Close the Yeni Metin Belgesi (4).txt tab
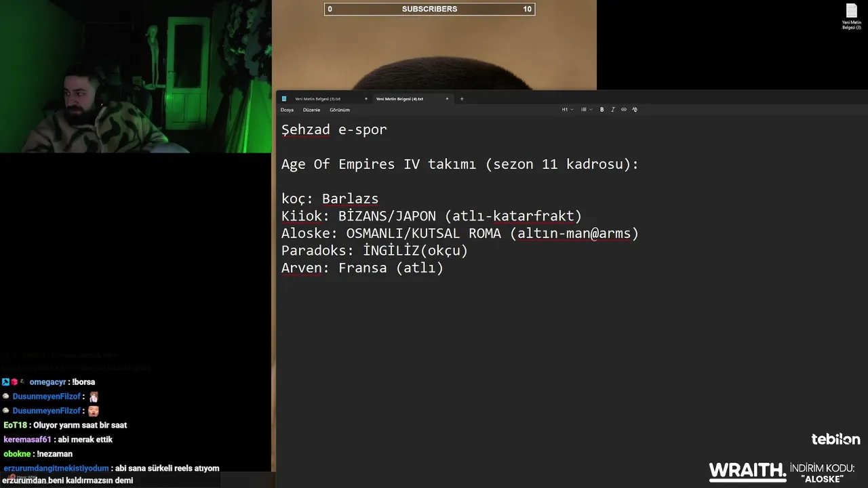 [447, 99]
